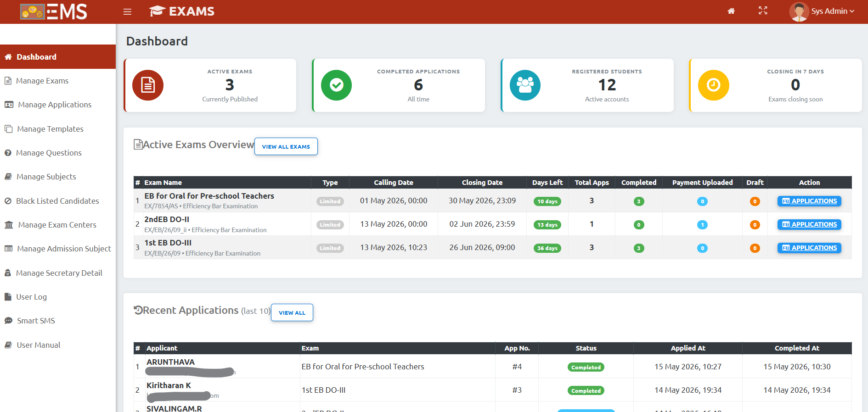The width and height of the screenshot is (868, 412).
Task: Click the Smart SMS chat bubble icon
Action: (x=8, y=321)
